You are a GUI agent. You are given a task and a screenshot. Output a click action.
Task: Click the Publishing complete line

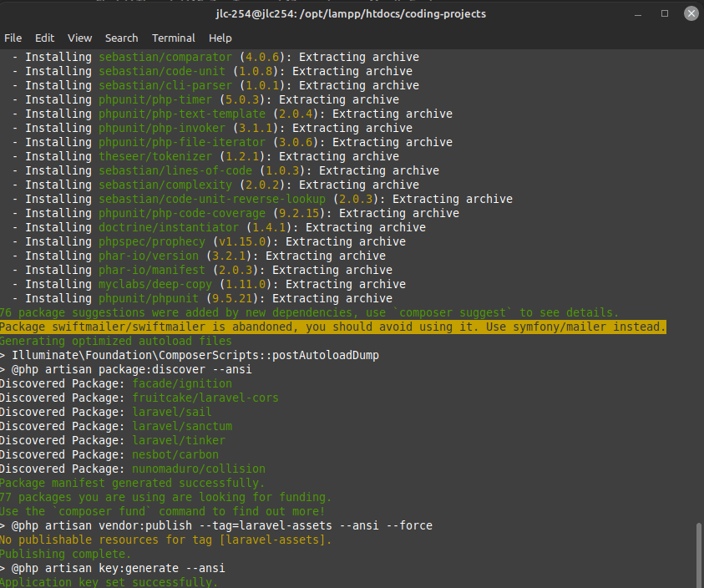coord(65,554)
